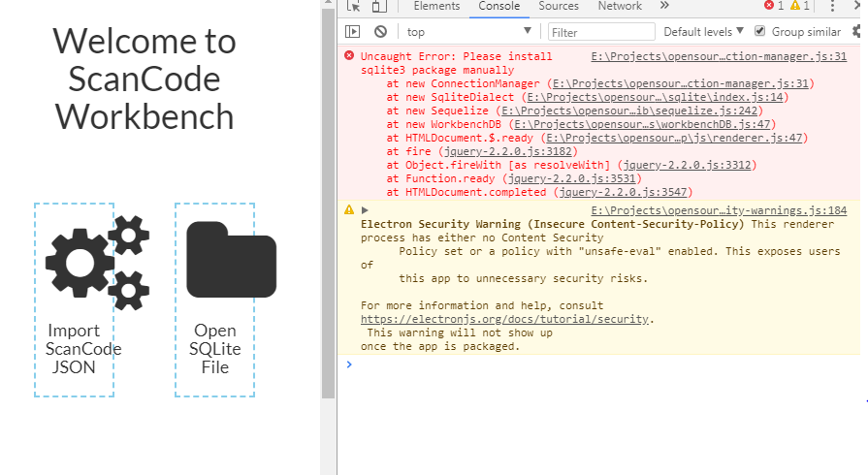Viewport: 868px width, 475px height.
Task: Open the ity-warnings.js:184 source link
Action: coord(719,210)
